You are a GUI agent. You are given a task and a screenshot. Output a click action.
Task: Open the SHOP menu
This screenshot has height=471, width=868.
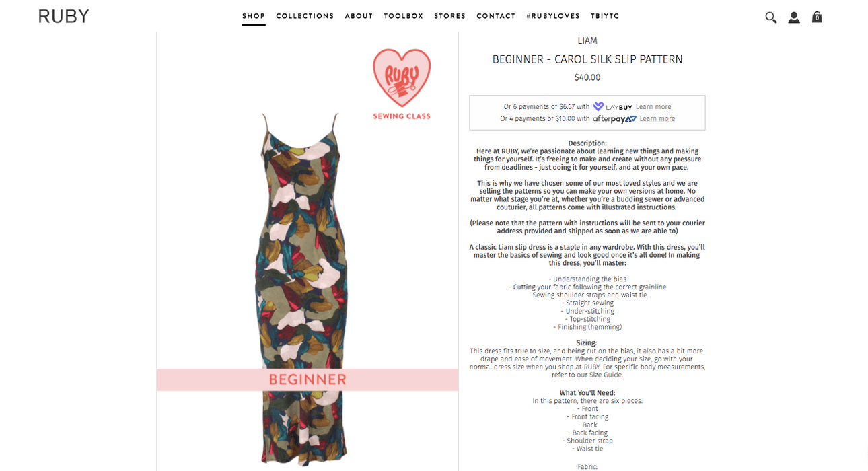click(x=254, y=16)
